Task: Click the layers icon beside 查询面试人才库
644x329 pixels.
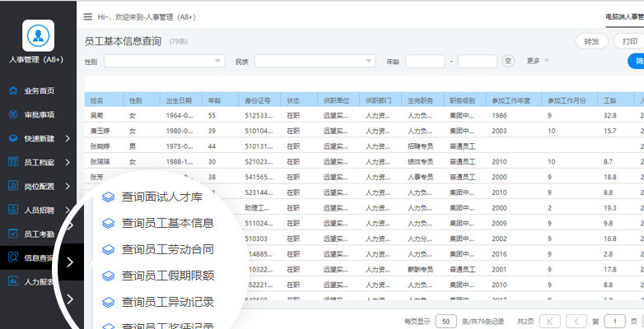Action: click(x=107, y=197)
